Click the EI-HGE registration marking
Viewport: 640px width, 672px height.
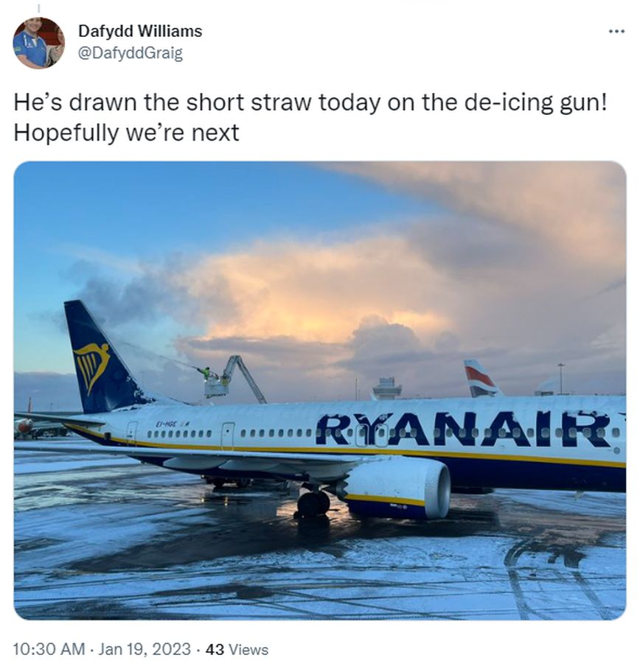click(x=166, y=424)
